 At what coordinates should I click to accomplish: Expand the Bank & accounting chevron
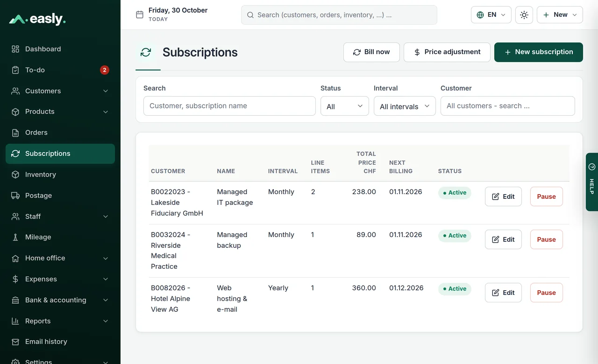[x=106, y=300]
